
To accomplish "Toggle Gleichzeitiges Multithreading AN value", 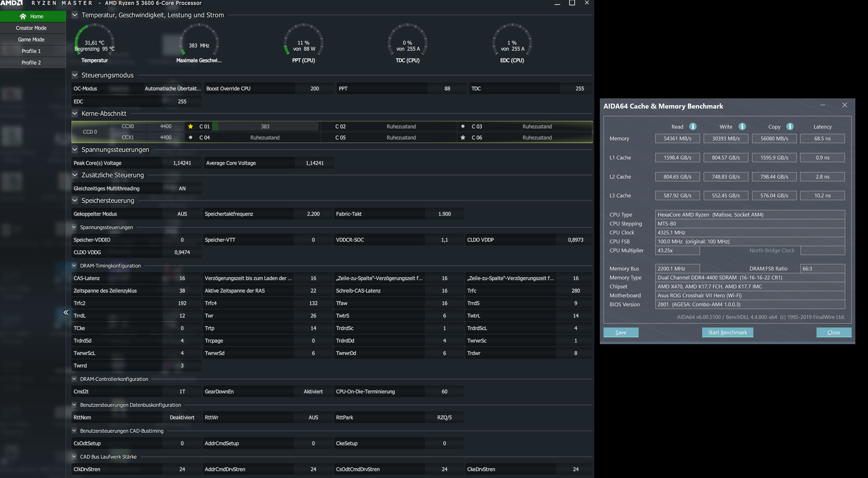I will click(x=182, y=188).
